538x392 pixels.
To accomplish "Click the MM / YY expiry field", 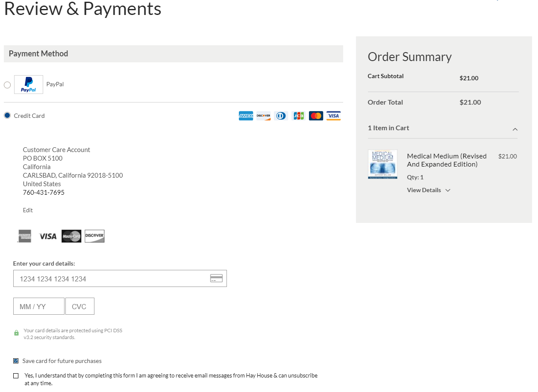I will tap(38, 307).
